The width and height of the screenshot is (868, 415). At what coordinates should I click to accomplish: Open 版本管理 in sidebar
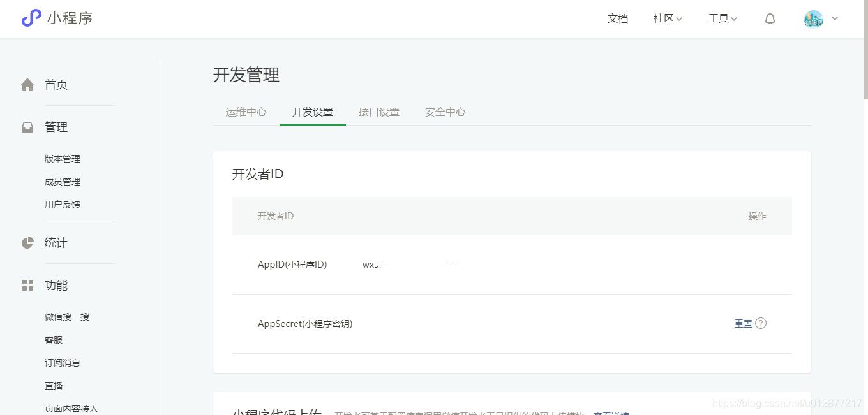click(x=63, y=159)
